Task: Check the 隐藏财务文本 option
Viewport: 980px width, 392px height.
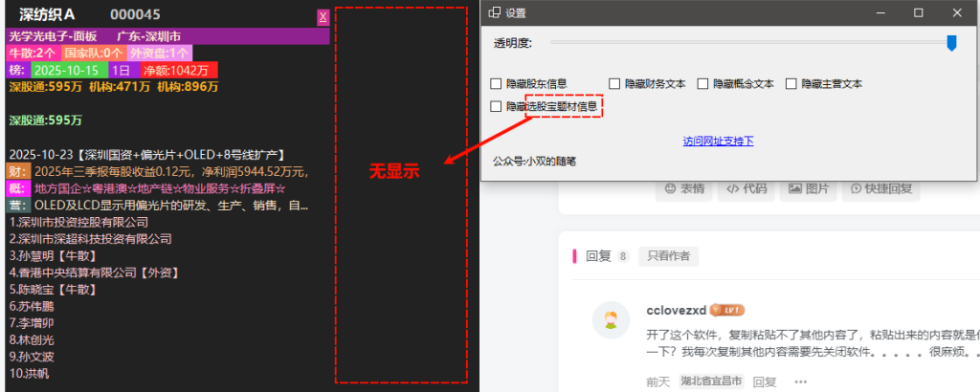Action: click(x=614, y=84)
